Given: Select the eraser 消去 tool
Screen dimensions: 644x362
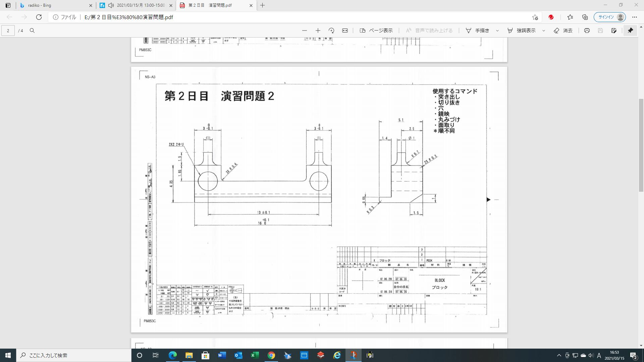Looking at the screenshot, I should coord(563,31).
